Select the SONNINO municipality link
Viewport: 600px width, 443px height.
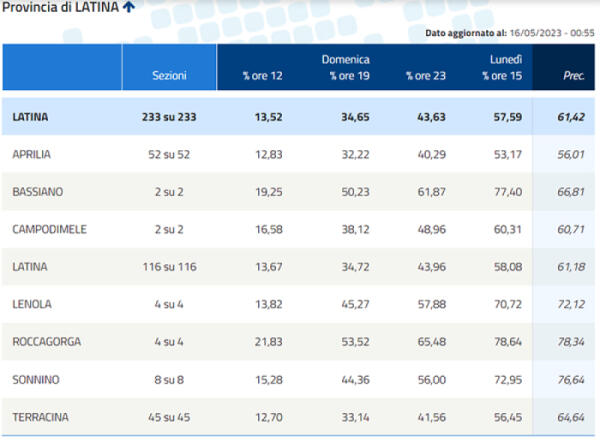pyautogui.click(x=34, y=379)
